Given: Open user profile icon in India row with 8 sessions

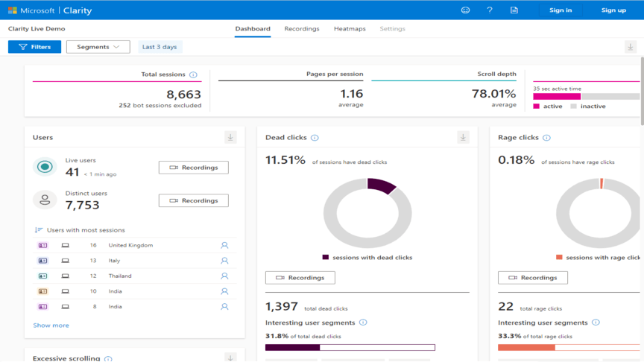Looking at the screenshot, I should (x=224, y=307).
